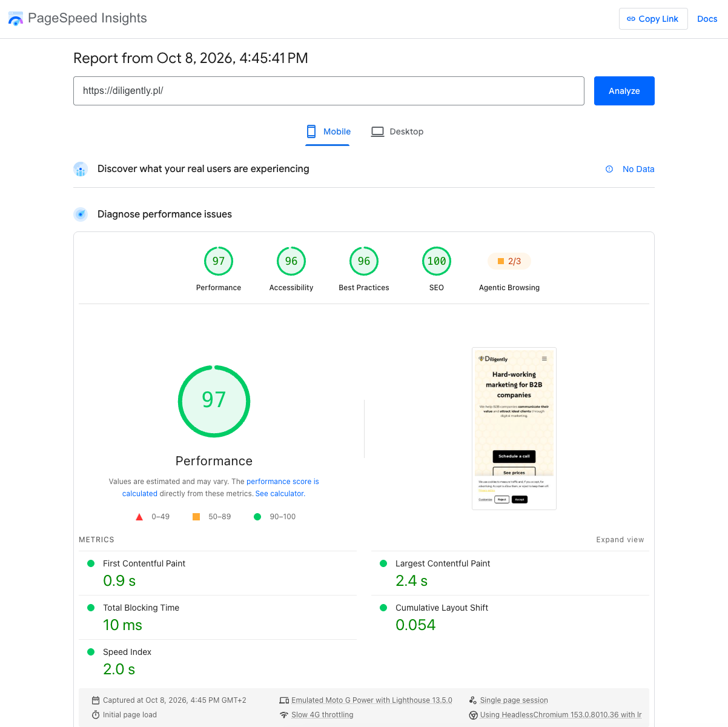728x727 pixels.
Task: Click the URL input field
Action: tap(329, 91)
